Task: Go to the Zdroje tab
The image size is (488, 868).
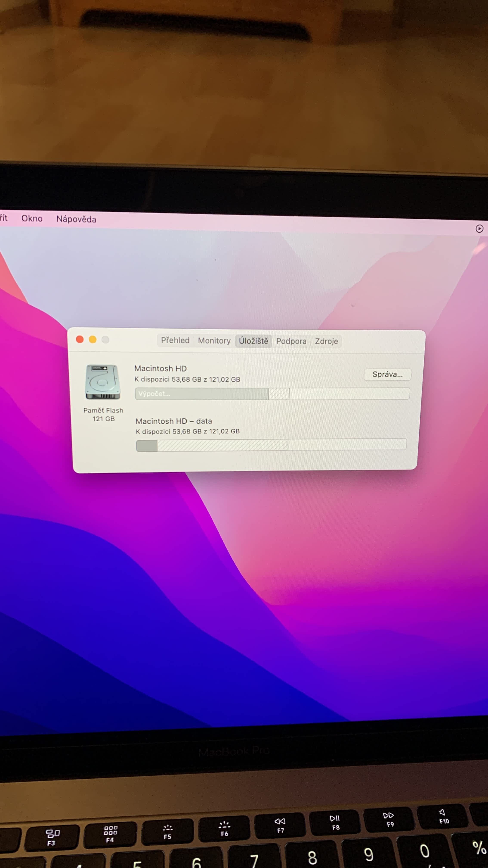Action: [326, 341]
